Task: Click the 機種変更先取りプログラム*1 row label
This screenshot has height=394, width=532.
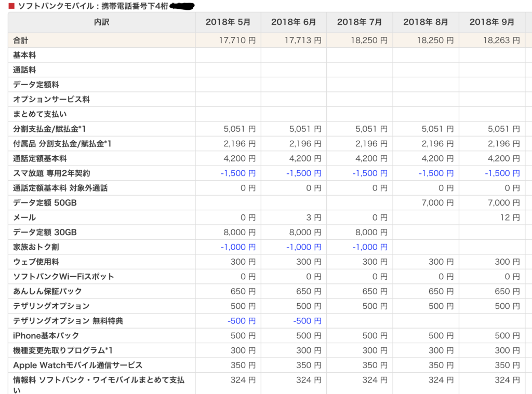Action: tap(63, 350)
